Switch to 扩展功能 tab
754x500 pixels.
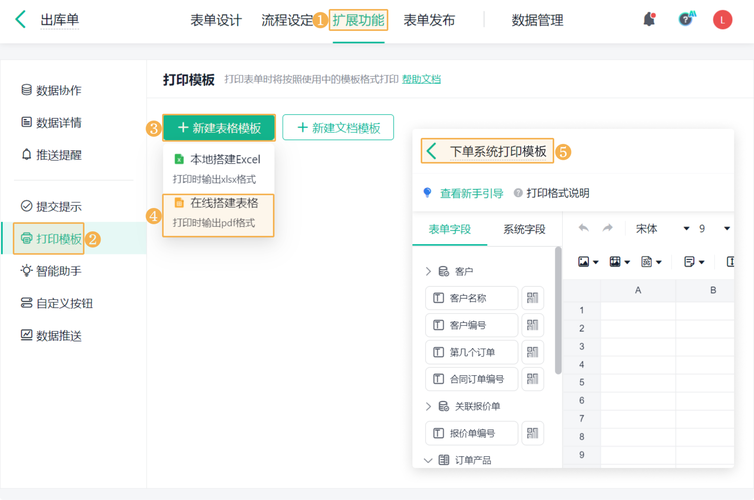pyautogui.click(x=358, y=20)
